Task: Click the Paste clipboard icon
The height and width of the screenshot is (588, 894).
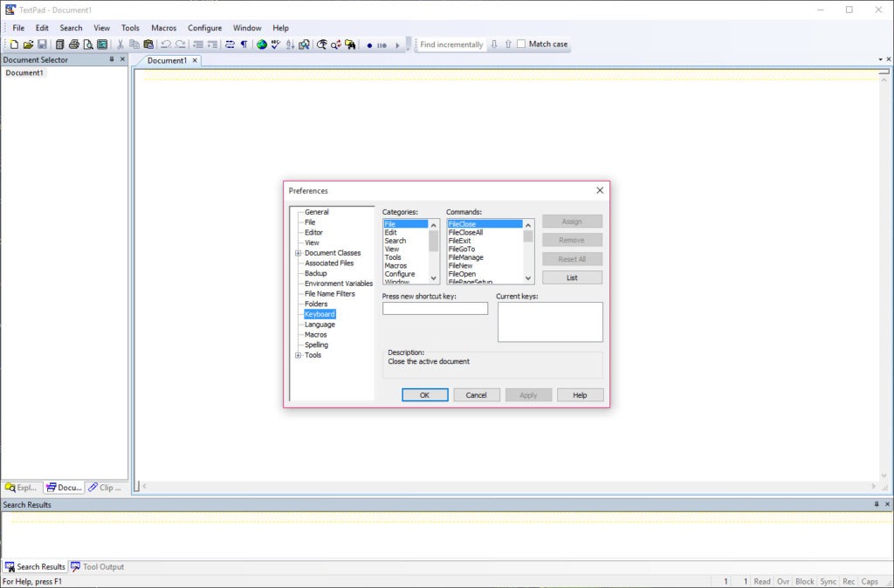Action: click(x=148, y=44)
